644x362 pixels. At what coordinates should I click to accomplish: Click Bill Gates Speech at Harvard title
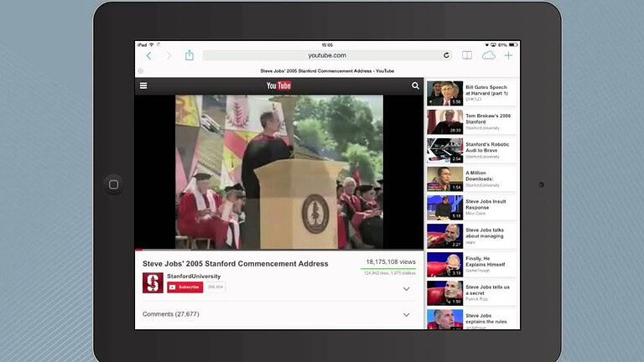(x=486, y=90)
